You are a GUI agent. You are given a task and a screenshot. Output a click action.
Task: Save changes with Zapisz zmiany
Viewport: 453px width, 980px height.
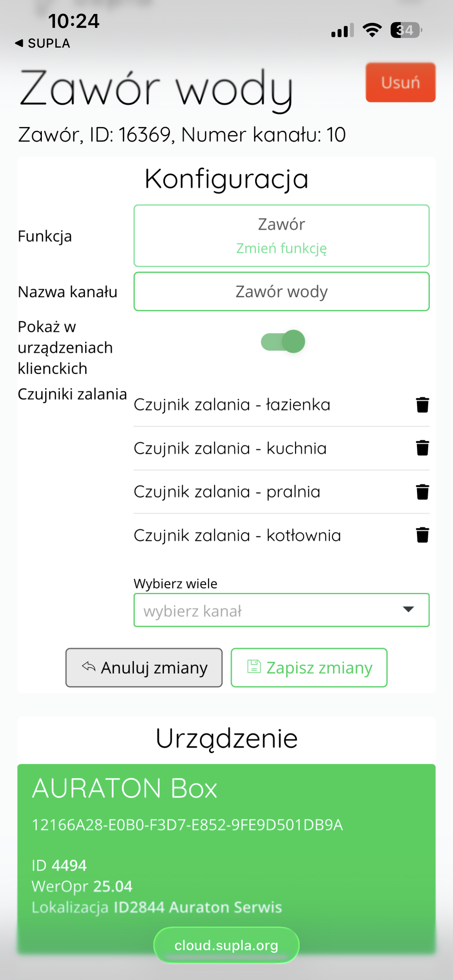tap(309, 668)
